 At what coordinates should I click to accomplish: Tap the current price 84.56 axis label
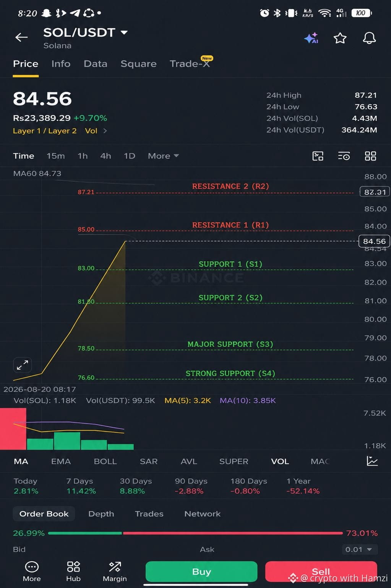point(374,241)
